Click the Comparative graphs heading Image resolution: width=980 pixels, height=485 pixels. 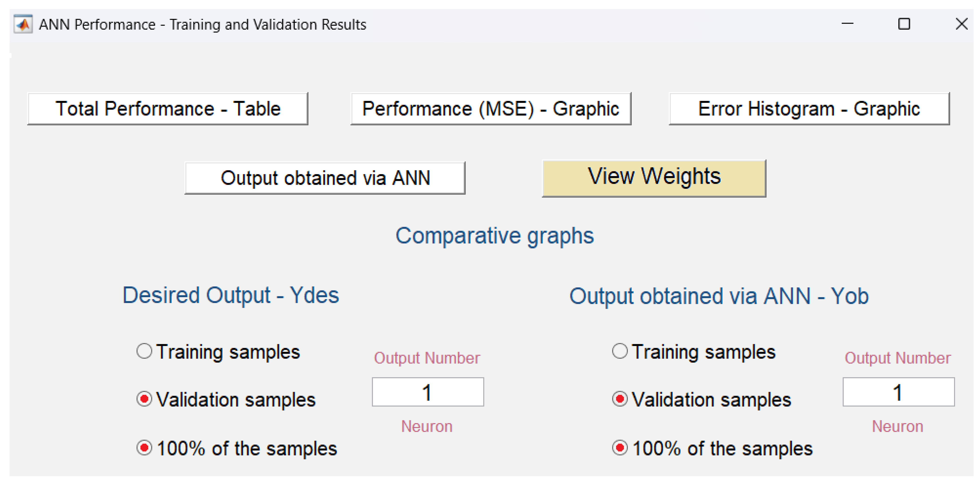point(495,236)
